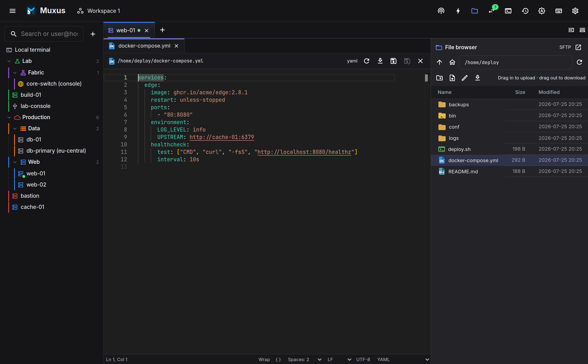Toggle split layout view icon
The height and width of the screenshot is (364, 588).
click(x=571, y=30)
